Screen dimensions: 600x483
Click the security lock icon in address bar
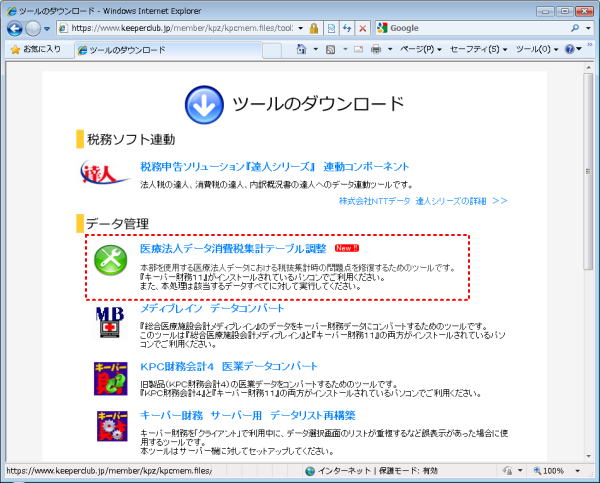(x=314, y=29)
